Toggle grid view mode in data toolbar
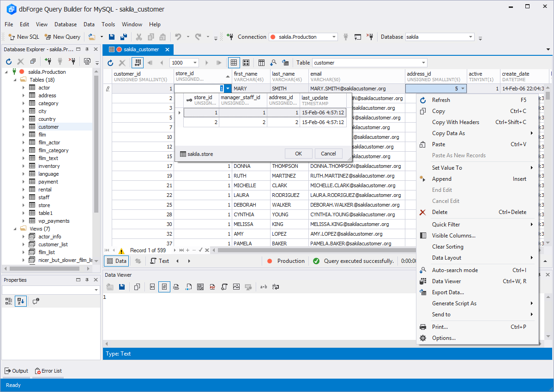The image size is (554, 392). (x=234, y=63)
